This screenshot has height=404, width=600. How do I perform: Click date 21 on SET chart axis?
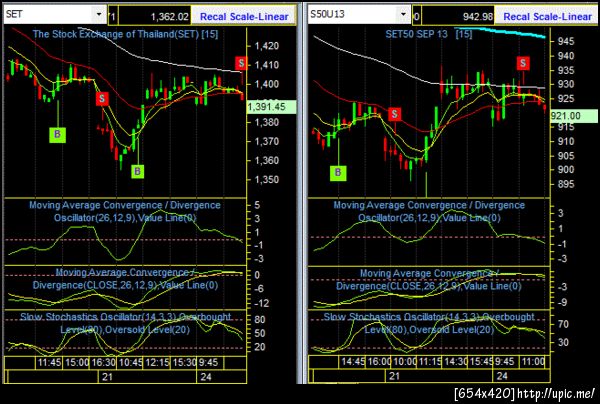click(x=107, y=377)
